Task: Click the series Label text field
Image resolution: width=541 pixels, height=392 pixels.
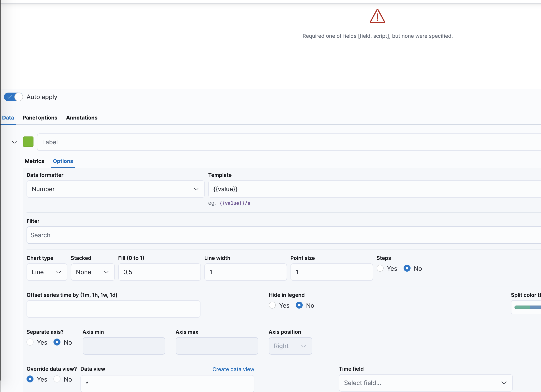Action: [x=289, y=142]
